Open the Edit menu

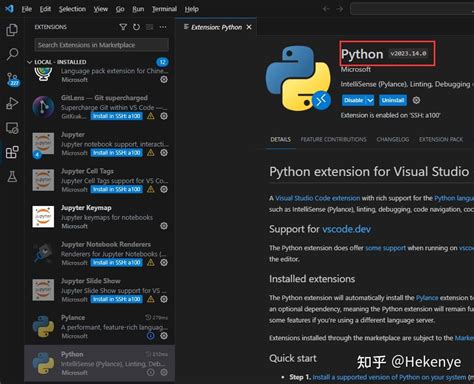click(45, 9)
